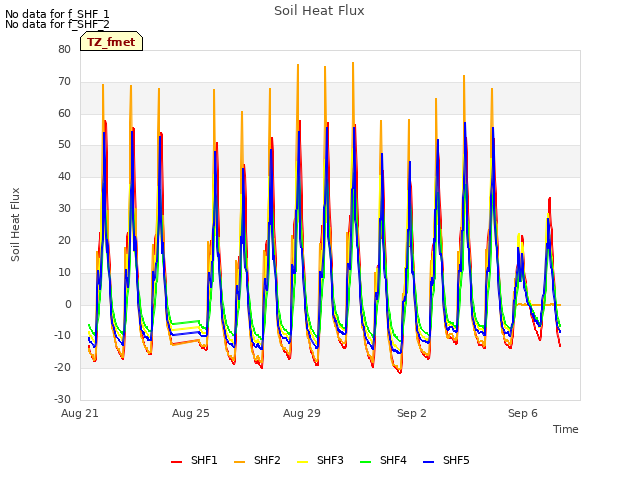The height and width of the screenshot is (480, 640).
Task: Select the SHF4 legend entry
Action: [x=383, y=460]
